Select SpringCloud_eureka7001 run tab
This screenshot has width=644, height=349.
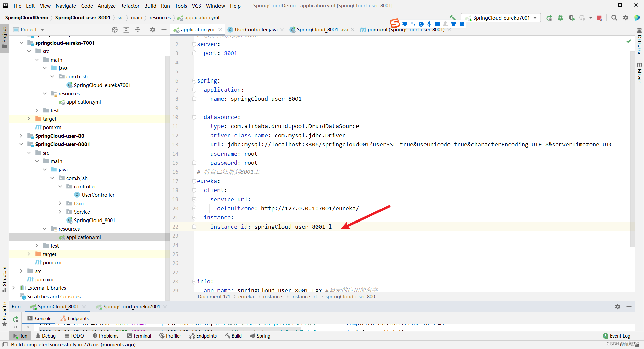(x=132, y=307)
